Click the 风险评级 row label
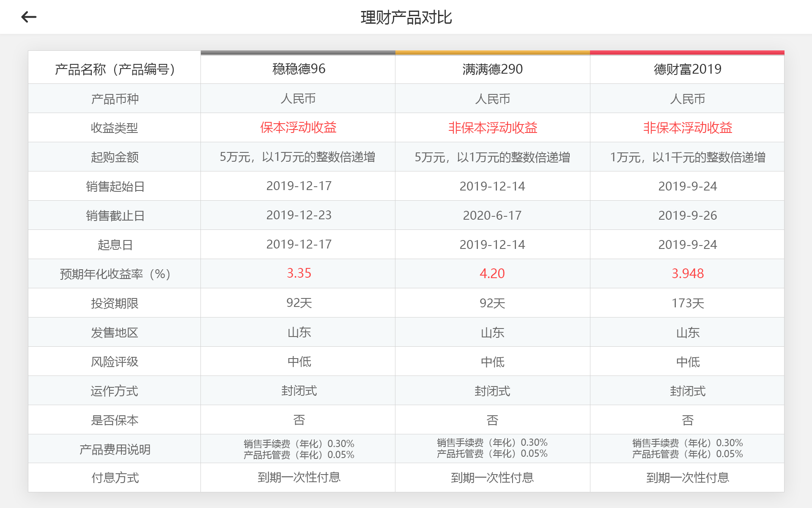 [x=115, y=362]
